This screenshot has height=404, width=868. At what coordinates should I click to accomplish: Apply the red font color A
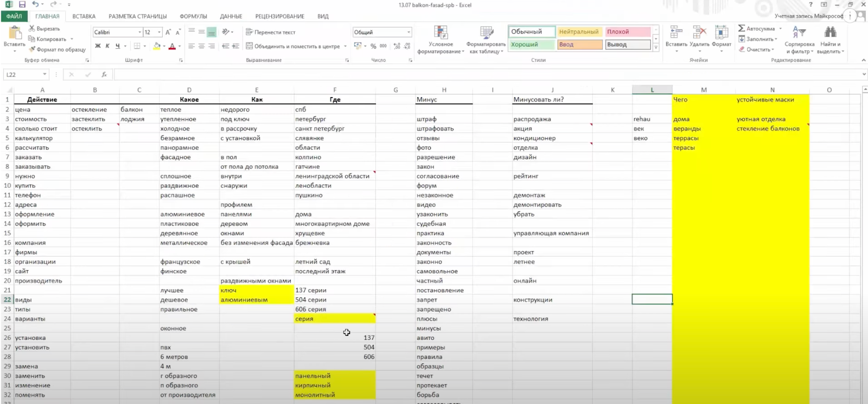(172, 46)
